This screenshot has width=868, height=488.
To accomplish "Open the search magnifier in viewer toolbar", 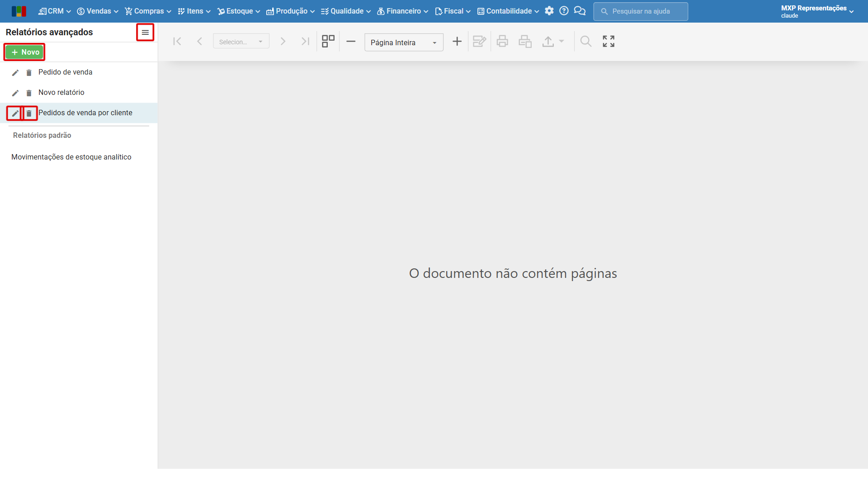I will 586,42.
